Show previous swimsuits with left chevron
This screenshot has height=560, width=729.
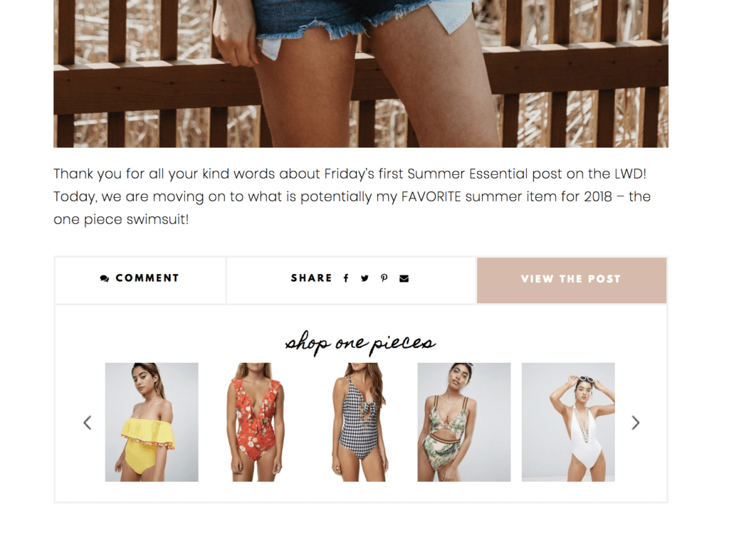coord(88,423)
